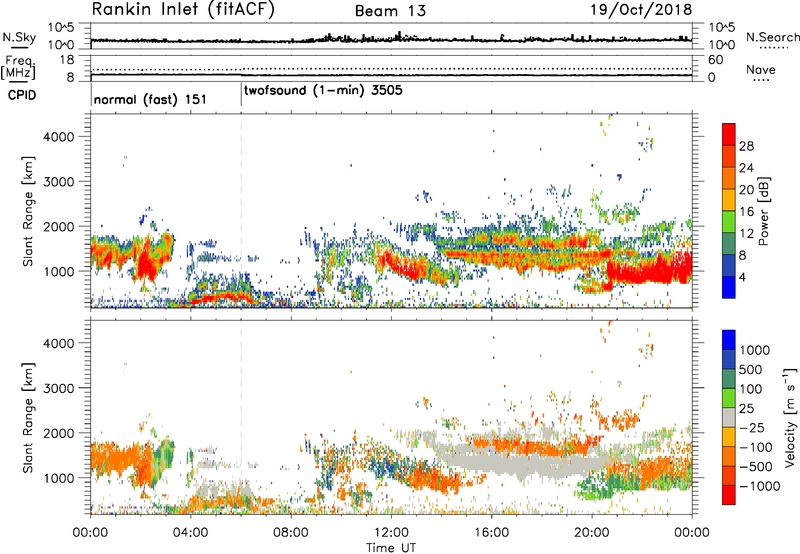Click the '28' value on the Power scale

tap(746, 146)
